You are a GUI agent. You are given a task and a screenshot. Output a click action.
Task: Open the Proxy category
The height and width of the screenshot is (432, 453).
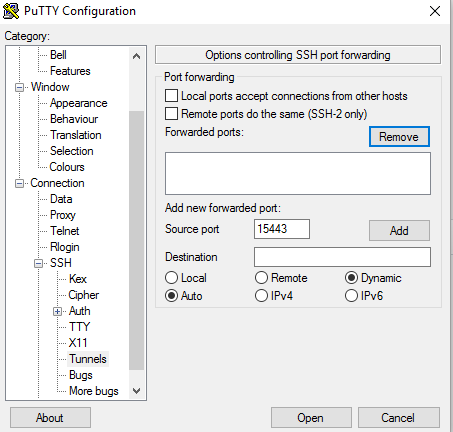(x=63, y=215)
